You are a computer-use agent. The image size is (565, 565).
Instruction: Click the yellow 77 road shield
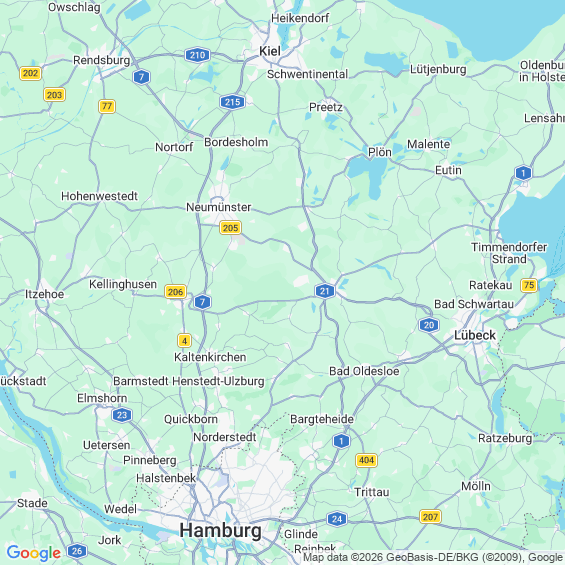point(107,106)
